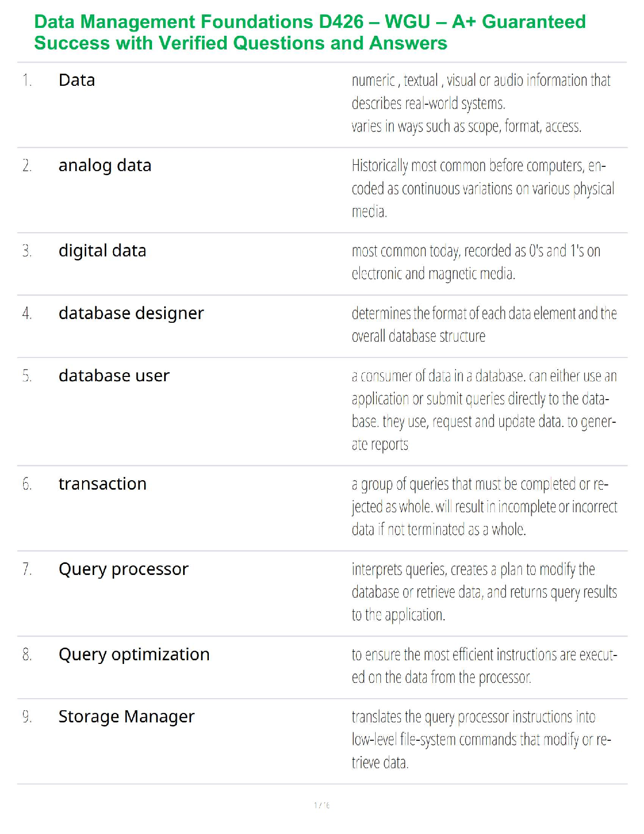Click the definition starting "interprets queries"
Viewport: 644px width, 834px height.
[x=484, y=592]
